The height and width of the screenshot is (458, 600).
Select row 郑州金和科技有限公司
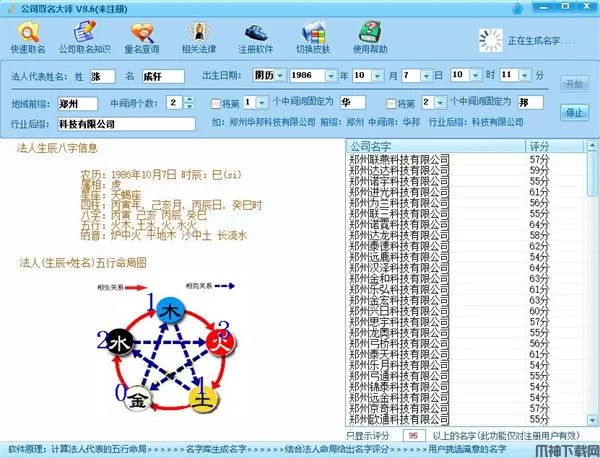point(466,279)
